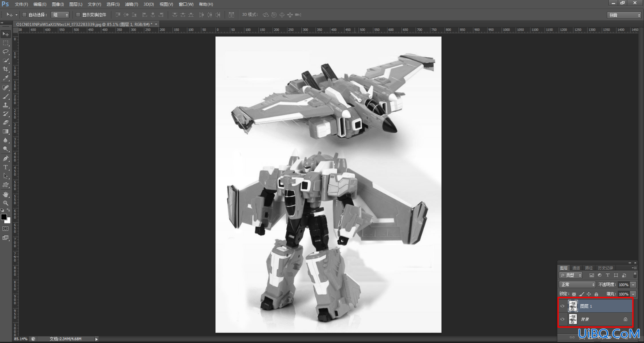644x343 pixels.
Task: Open the 文件(F) menu
Action: click(21, 4)
